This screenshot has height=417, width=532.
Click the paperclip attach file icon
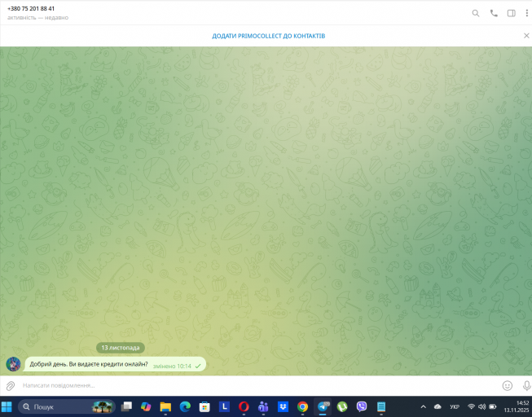[x=11, y=386]
